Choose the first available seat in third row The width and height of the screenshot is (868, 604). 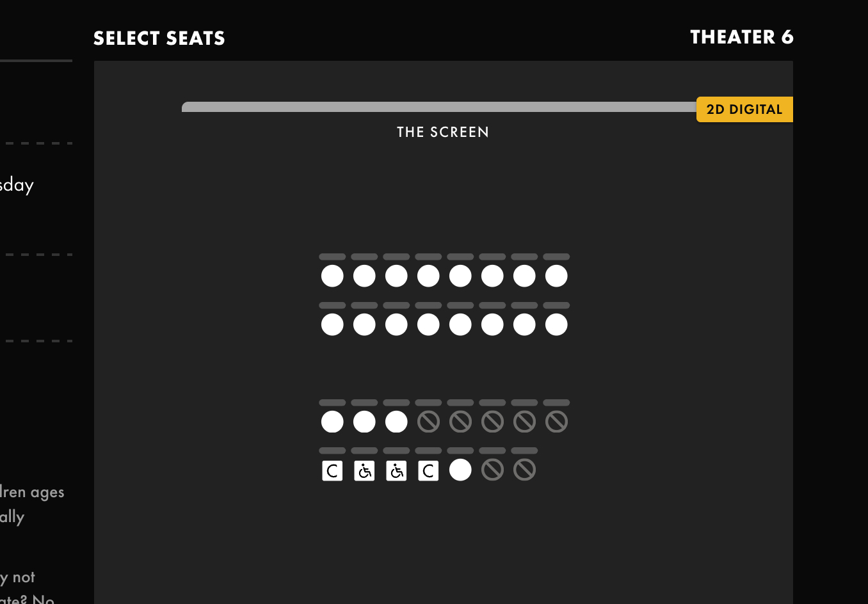pos(332,422)
